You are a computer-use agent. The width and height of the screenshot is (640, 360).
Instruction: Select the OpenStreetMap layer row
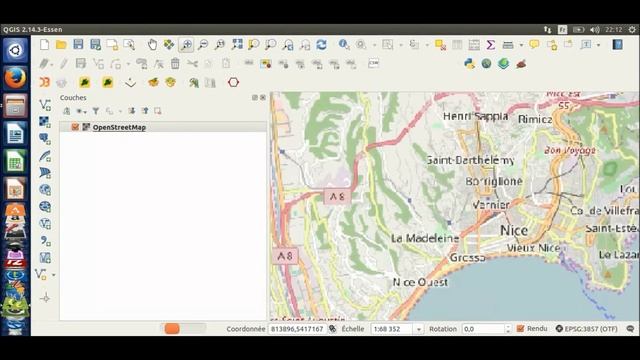pos(163,127)
